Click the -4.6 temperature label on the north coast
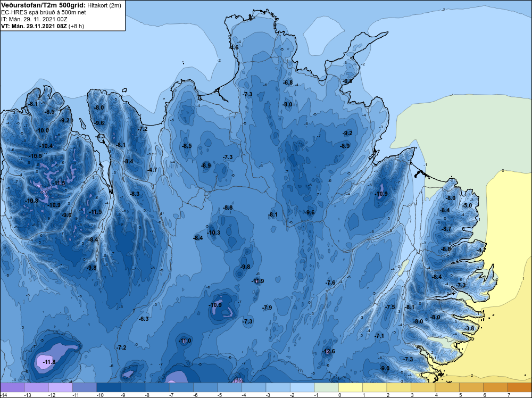532x398 pixels. [234, 47]
